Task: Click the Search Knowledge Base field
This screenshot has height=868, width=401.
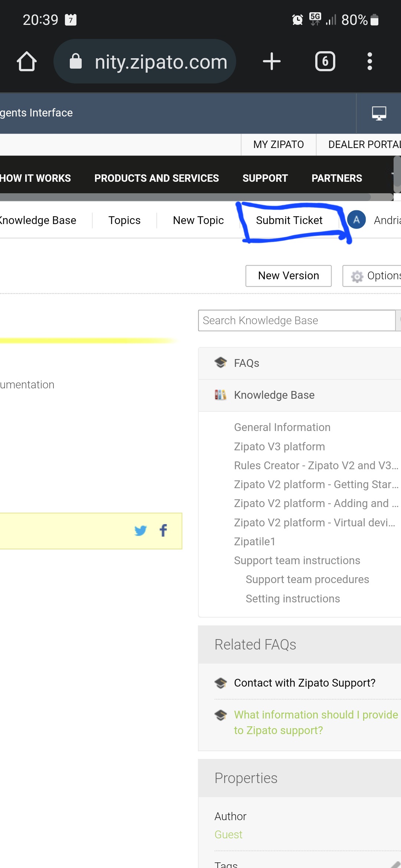Action: 296,320
